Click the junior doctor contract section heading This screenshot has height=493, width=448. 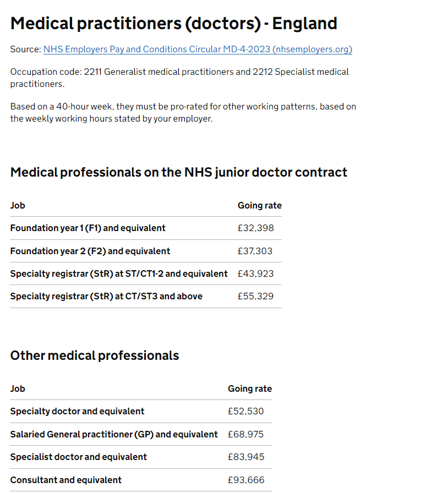point(179,172)
